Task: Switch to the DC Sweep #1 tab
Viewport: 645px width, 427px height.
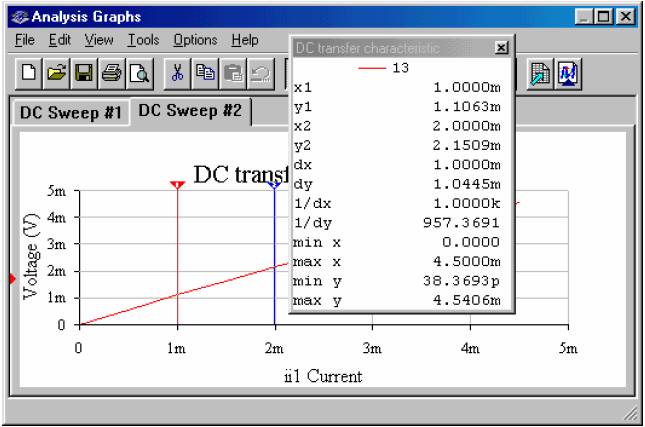Action: pos(70,112)
